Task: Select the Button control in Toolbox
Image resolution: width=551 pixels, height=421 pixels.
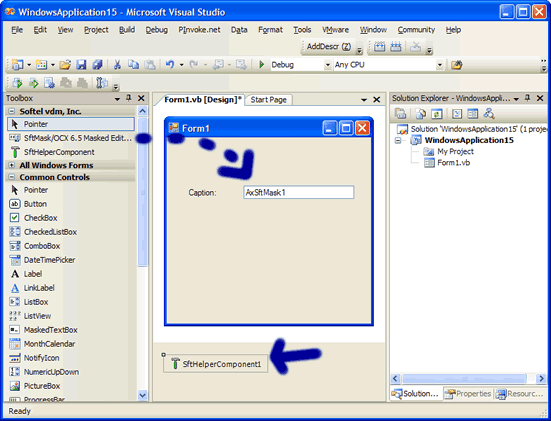Action: tap(70, 204)
